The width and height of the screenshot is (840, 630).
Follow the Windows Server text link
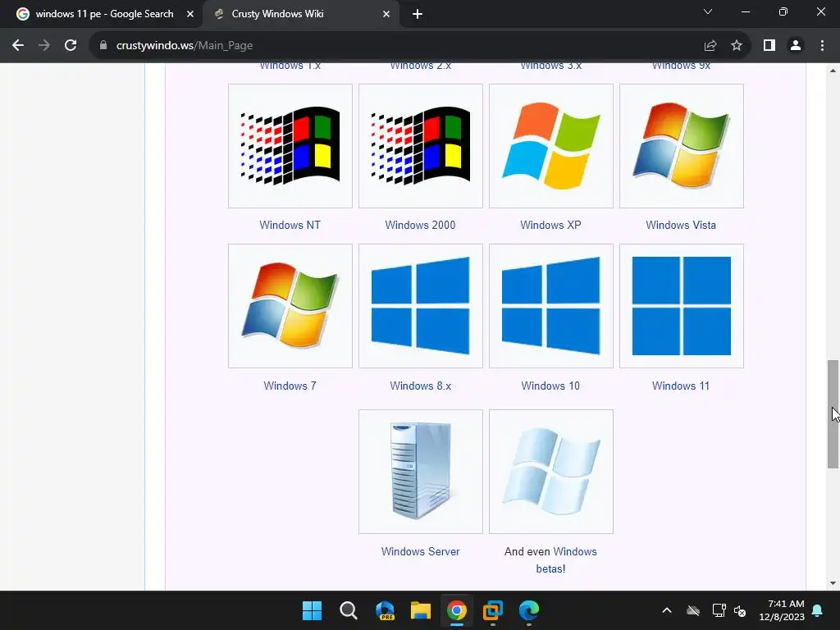click(421, 551)
